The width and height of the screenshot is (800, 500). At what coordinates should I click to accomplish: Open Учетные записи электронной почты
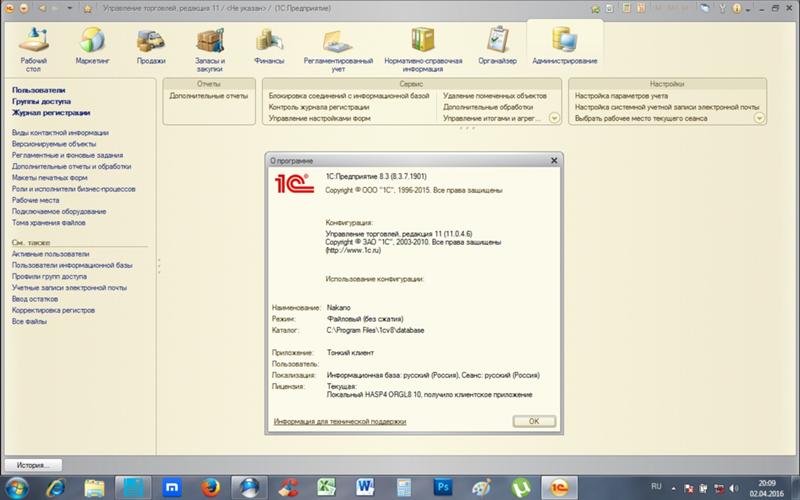click(x=69, y=287)
